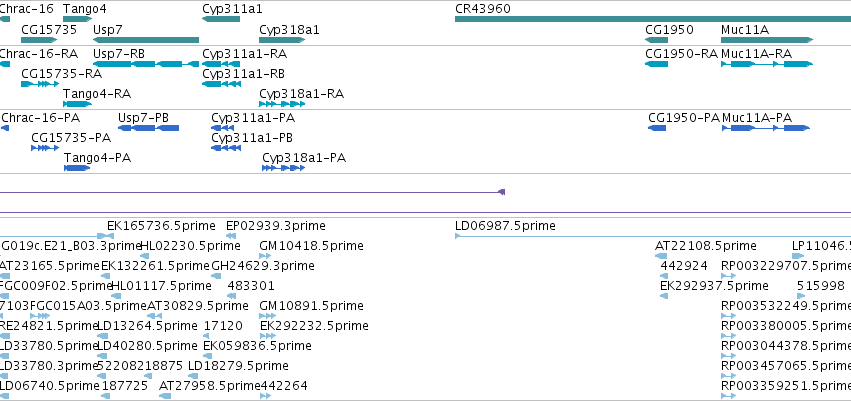Select the Muc11A-RA transcript glyph

click(x=766, y=64)
